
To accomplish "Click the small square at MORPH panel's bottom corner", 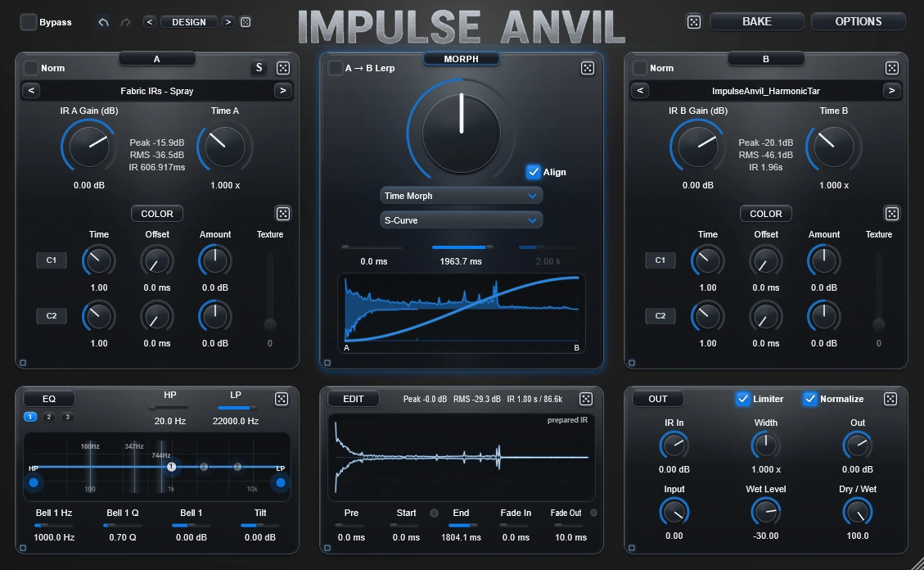I will point(327,363).
